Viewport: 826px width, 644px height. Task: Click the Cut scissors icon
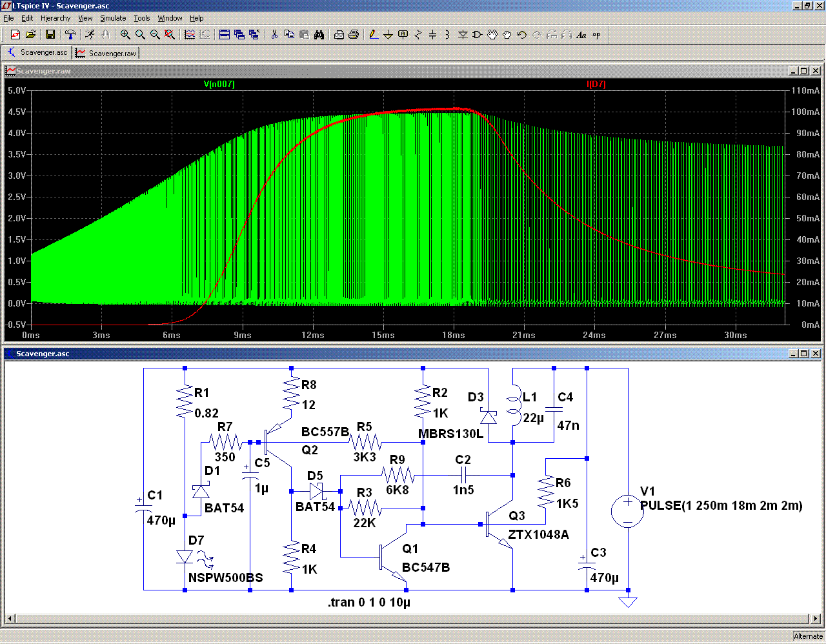point(274,35)
